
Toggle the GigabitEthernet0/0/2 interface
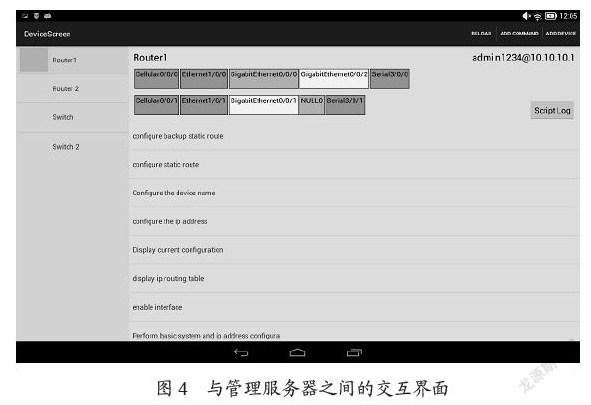pos(334,79)
